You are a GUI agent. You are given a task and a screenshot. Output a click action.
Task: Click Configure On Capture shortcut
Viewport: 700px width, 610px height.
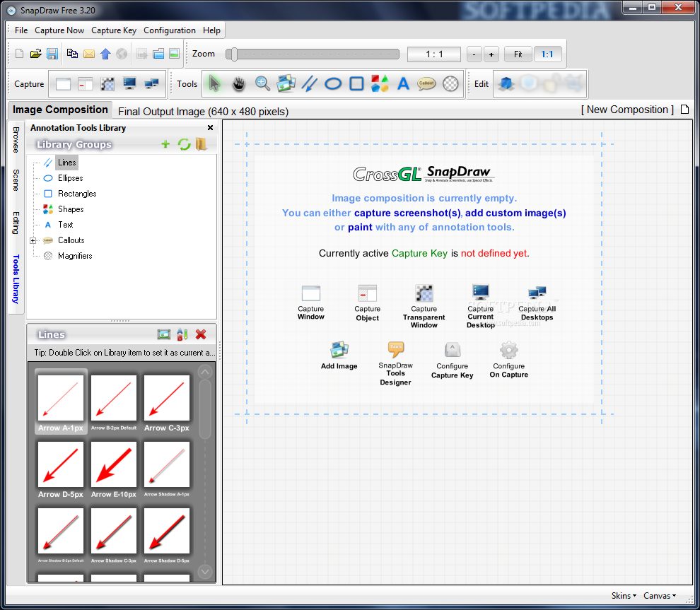pyautogui.click(x=509, y=360)
